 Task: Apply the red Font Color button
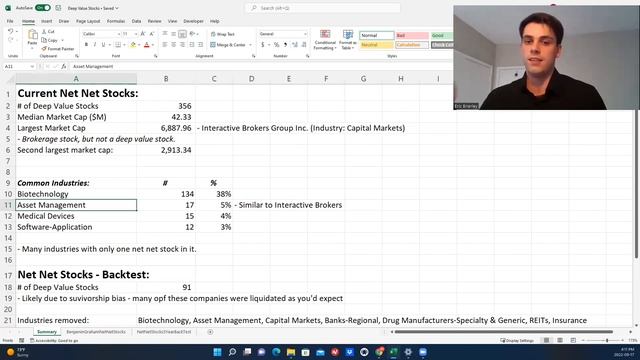[147, 44]
